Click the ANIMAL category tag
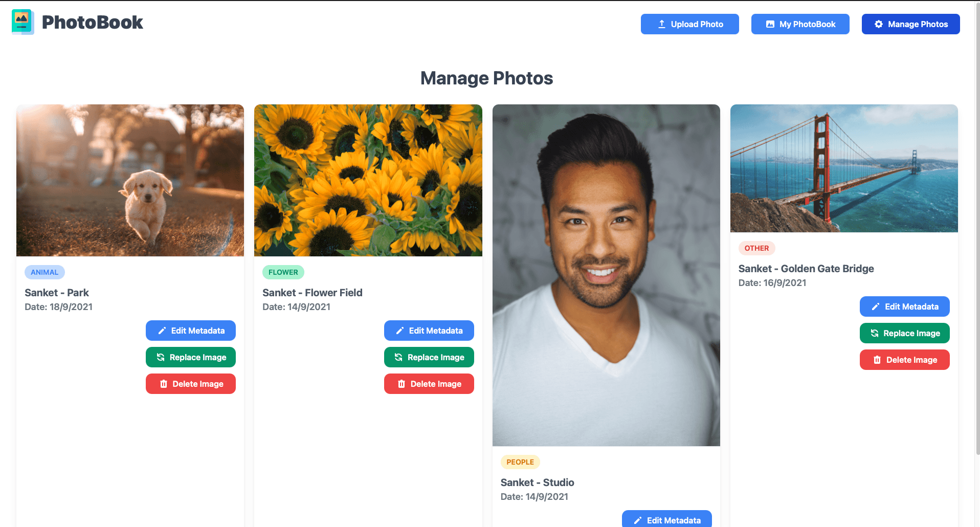980x527 pixels. point(44,272)
